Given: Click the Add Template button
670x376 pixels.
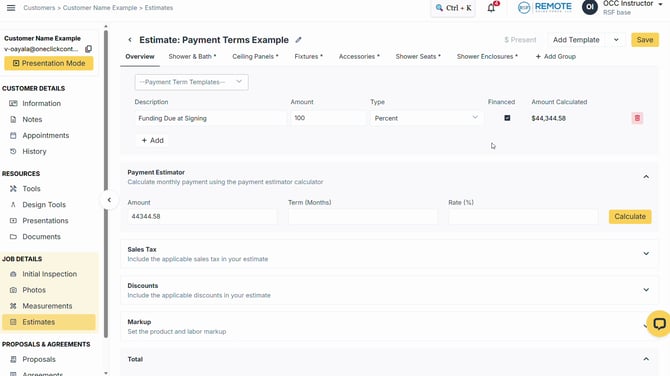Looking at the screenshot, I should [576, 40].
